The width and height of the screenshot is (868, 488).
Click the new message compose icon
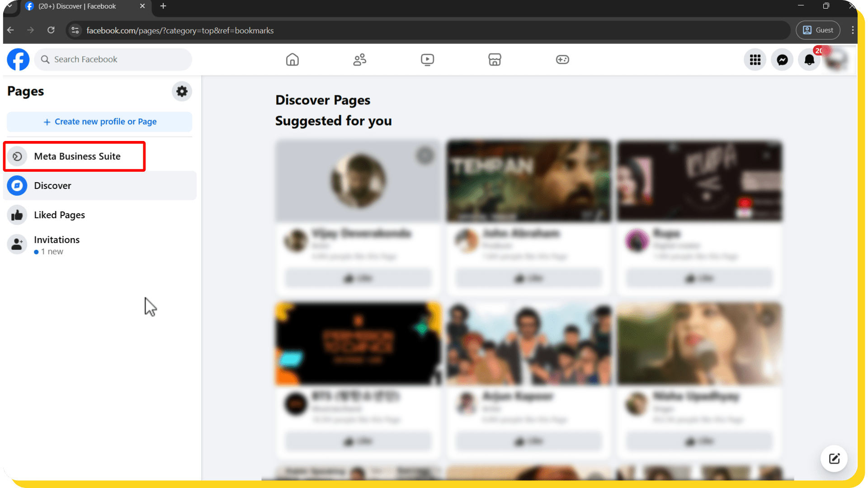(x=834, y=459)
